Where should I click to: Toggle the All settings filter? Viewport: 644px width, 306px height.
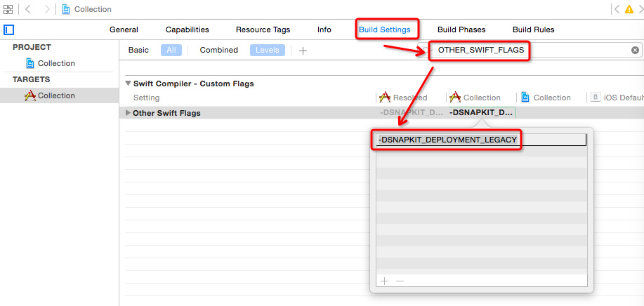pyautogui.click(x=171, y=50)
